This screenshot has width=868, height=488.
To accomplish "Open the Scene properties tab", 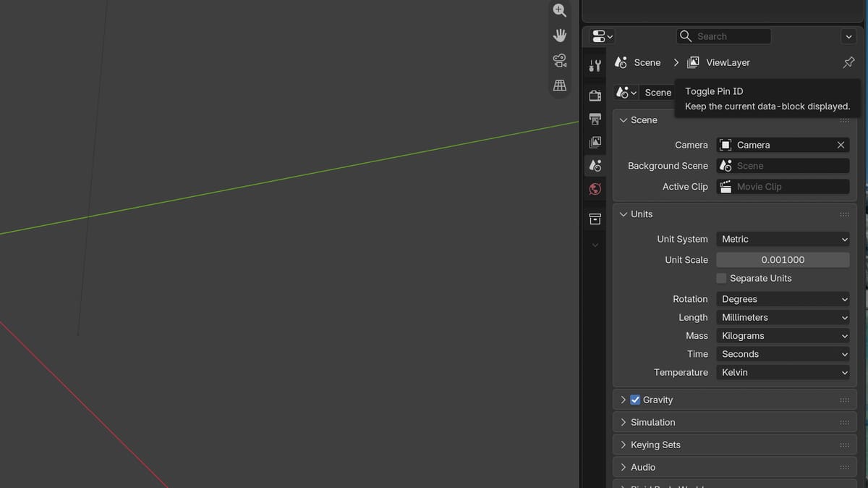I will [x=595, y=166].
